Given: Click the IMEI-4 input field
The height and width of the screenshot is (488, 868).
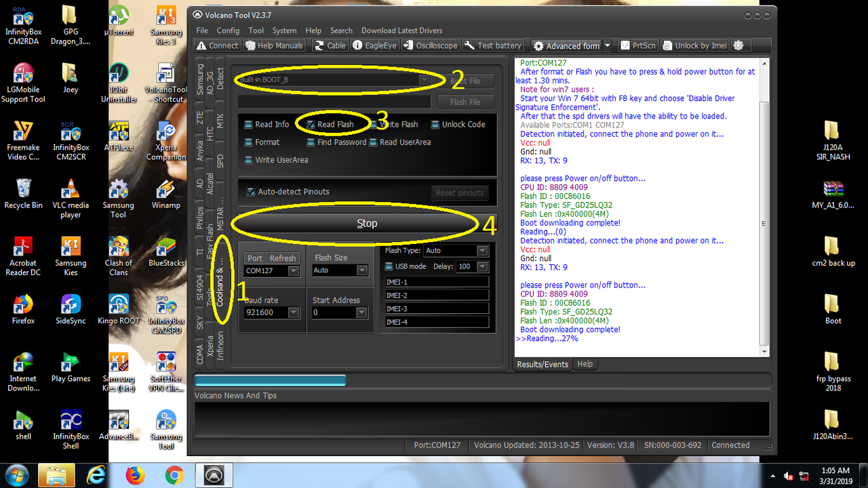Looking at the screenshot, I should tap(437, 322).
